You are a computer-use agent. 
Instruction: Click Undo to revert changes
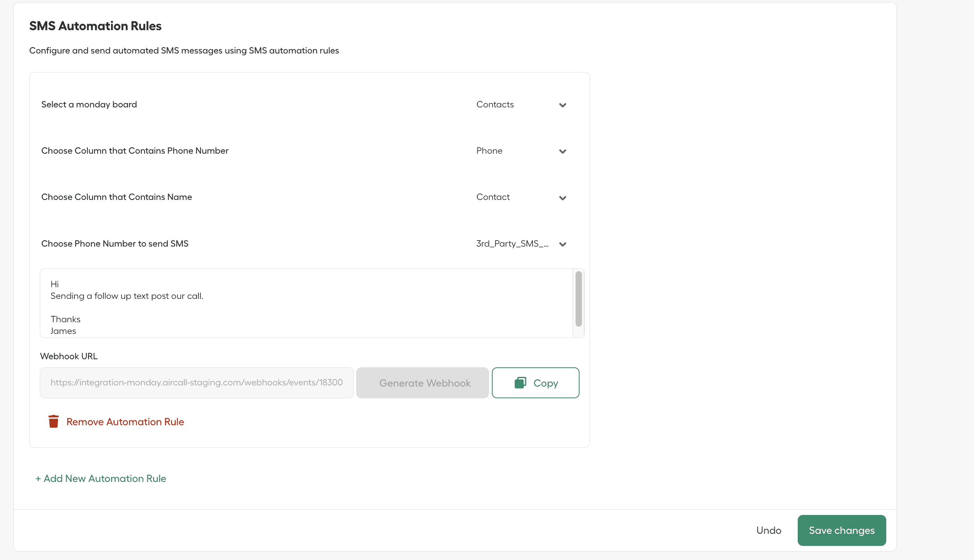pos(768,530)
